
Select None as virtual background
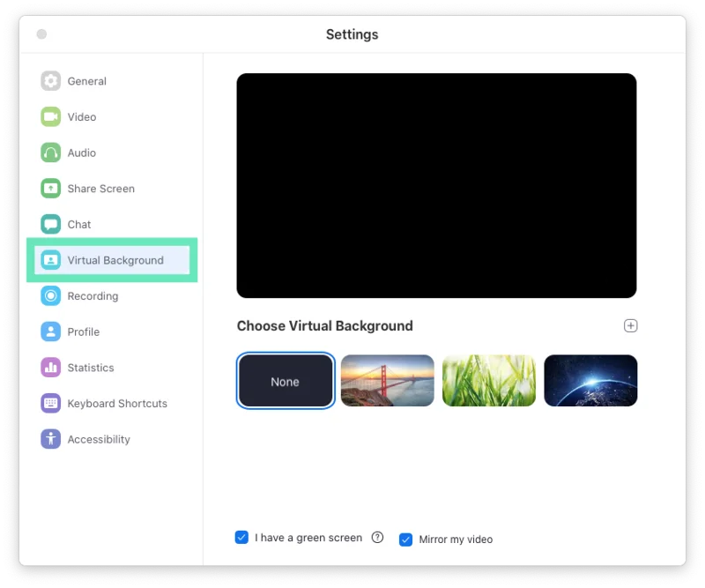285,382
